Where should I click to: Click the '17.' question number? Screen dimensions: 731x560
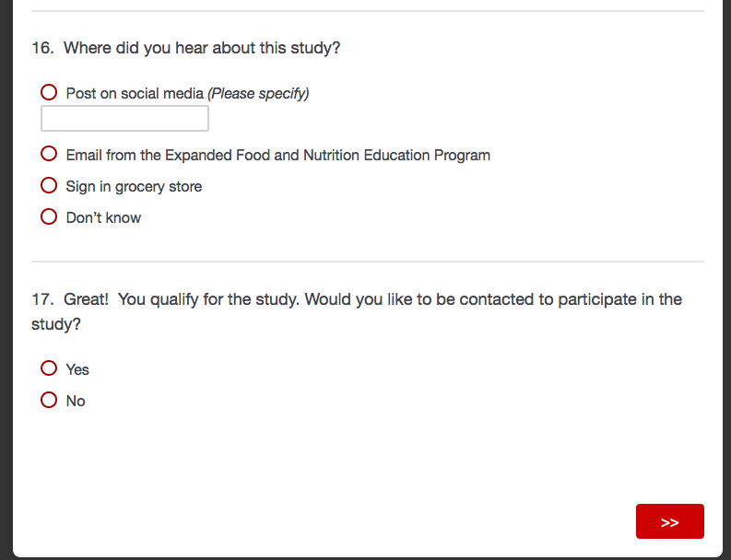point(42,299)
